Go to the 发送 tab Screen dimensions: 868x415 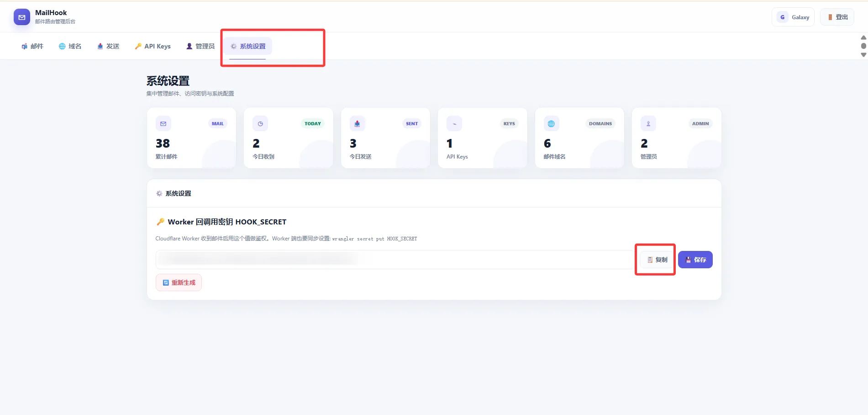coord(109,46)
